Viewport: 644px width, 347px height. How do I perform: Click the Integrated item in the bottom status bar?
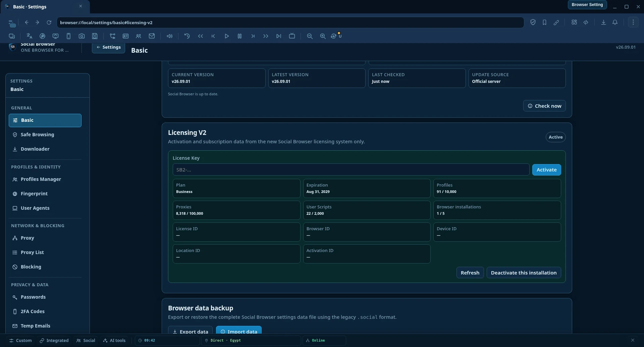tap(54, 340)
